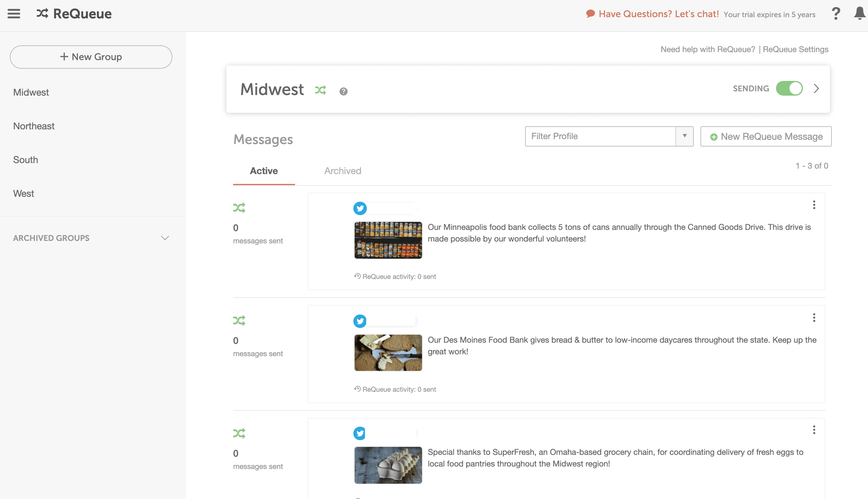Click activity clock icon on Minneapolis message
The image size is (868, 499).
[x=357, y=276]
